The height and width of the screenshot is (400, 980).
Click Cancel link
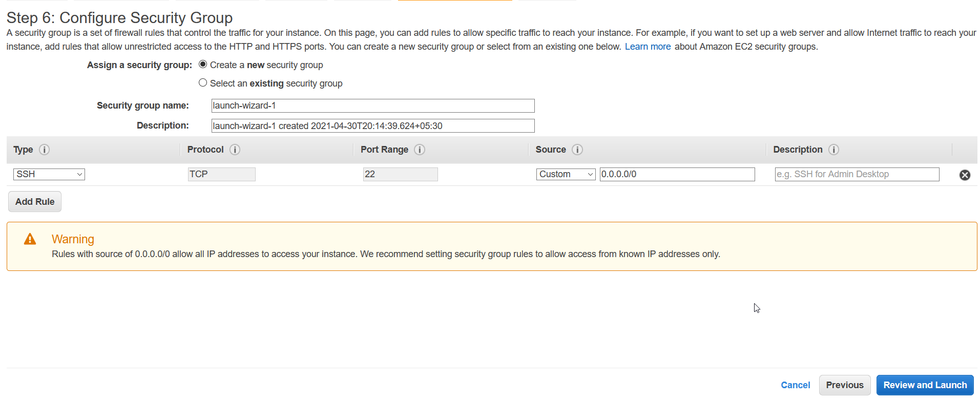tap(795, 385)
